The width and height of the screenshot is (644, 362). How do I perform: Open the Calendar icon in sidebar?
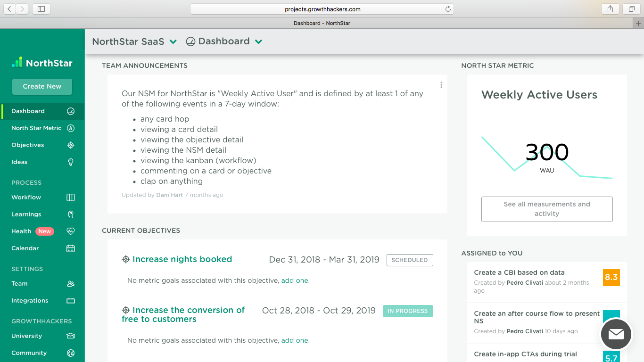pyautogui.click(x=71, y=248)
